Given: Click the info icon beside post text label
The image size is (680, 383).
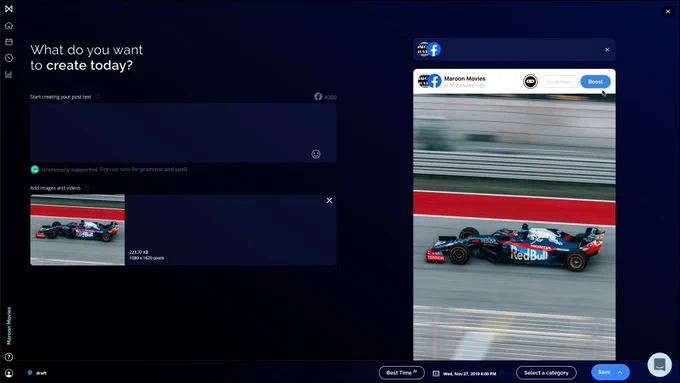Looking at the screenshot, I should click(98, 96).
